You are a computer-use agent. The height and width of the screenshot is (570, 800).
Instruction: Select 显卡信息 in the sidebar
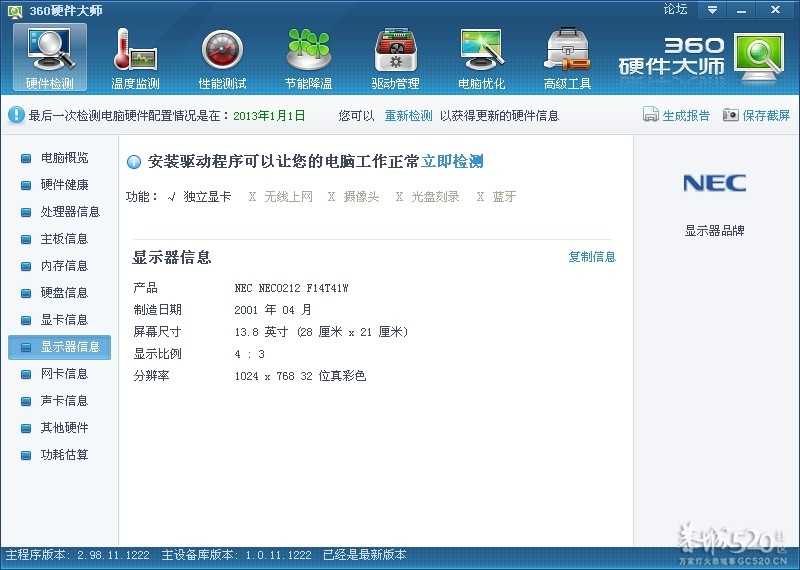pos(60,320)
